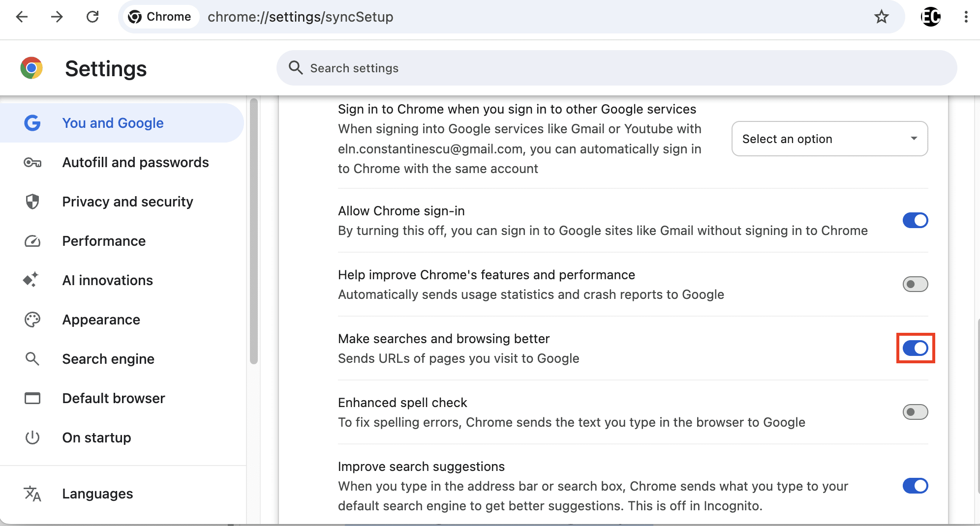Click 'Sign in to Chrome when you sign in' heading
980x526 pixels.
[517, 109]
